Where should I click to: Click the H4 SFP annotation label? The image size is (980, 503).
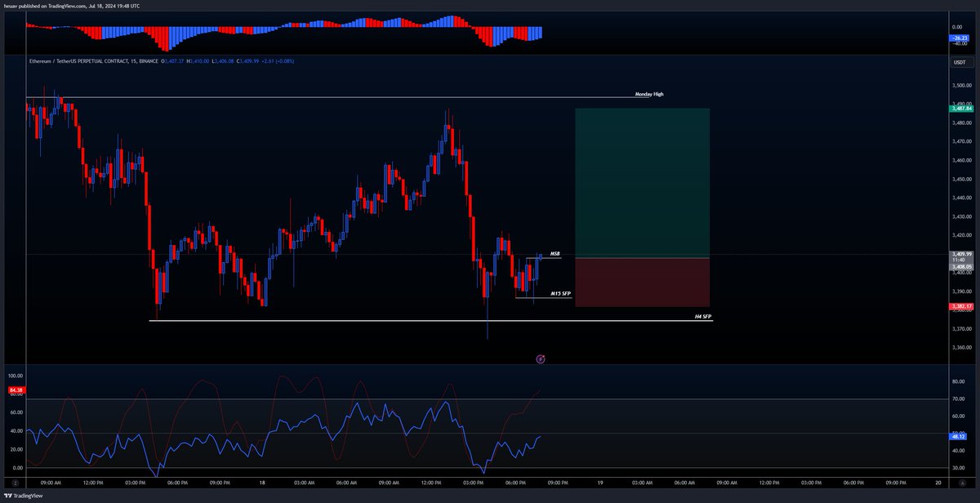703,316
